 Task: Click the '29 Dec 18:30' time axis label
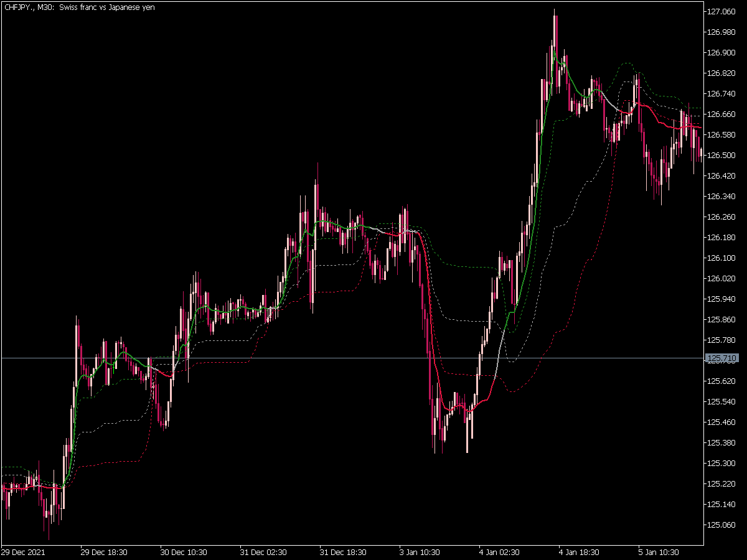tap(104, 552)
